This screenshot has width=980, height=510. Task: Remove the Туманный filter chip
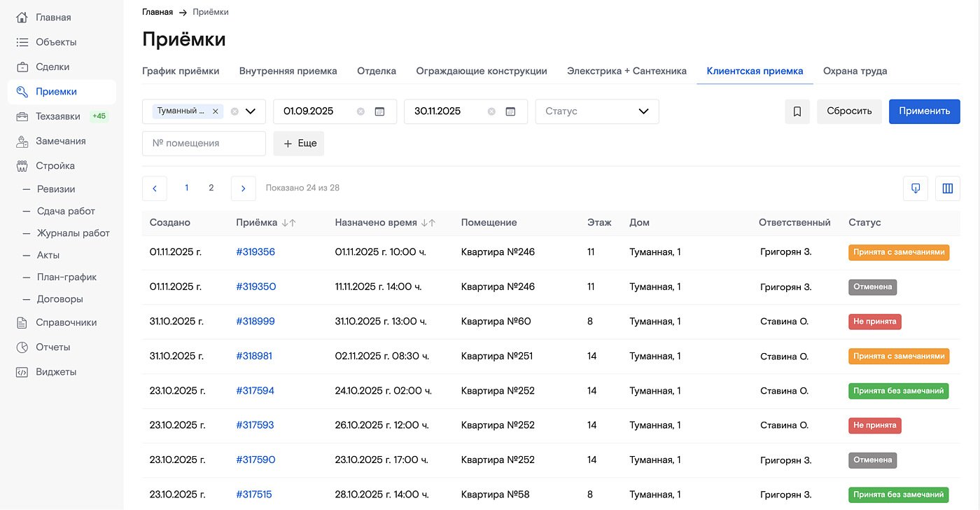tap(216, 111)
